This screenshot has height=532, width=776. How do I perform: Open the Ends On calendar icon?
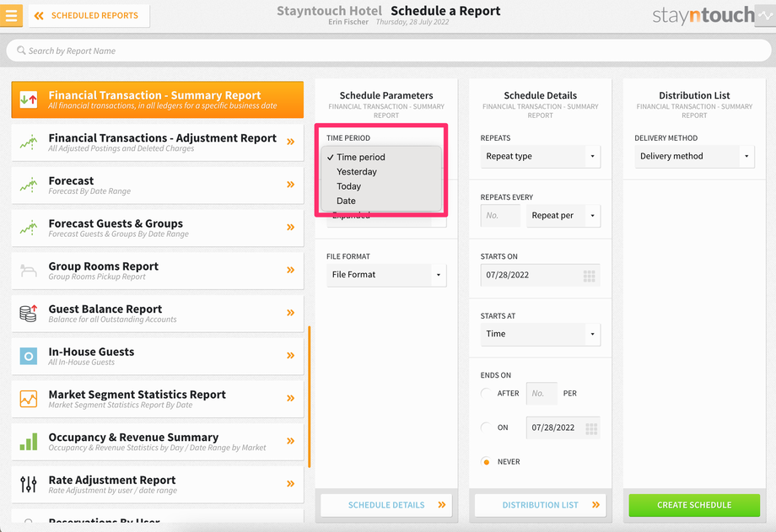click(x=591, y=428)
